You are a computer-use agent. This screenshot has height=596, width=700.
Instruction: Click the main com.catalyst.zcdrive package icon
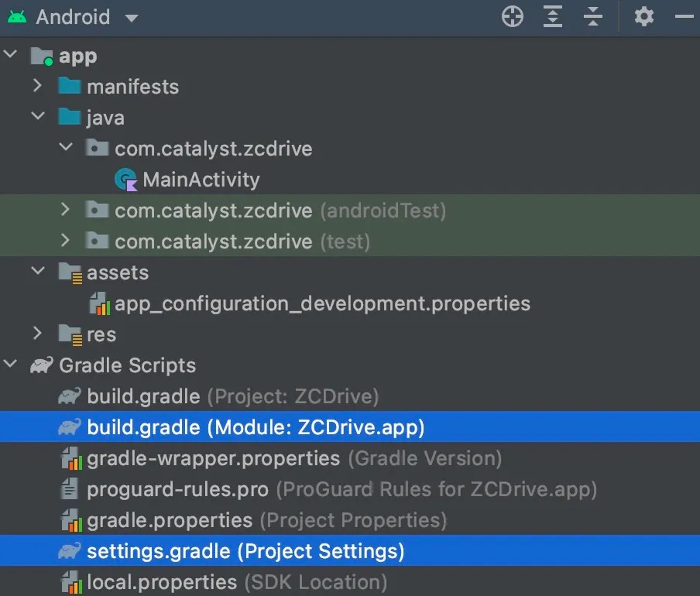coord(97,148)
